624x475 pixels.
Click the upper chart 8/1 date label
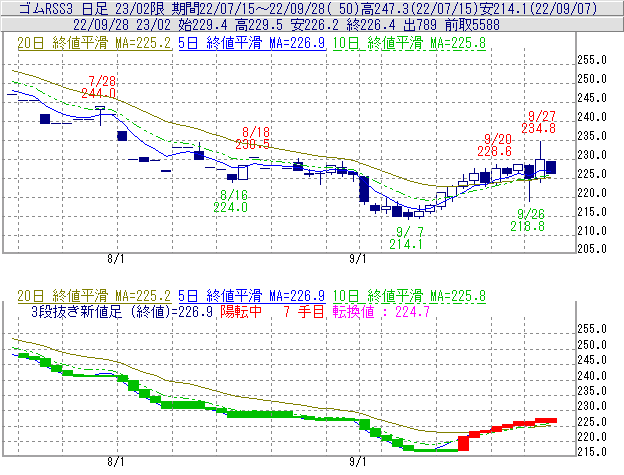pos(116,259)
